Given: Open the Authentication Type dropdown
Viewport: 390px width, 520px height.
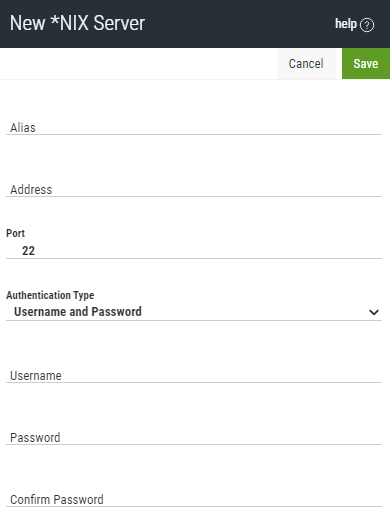Looking at the screenshot, I should pos(194,312).
